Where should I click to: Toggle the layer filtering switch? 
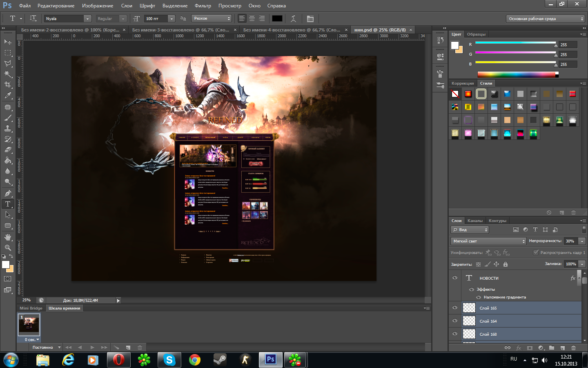pyautogui.click(x=584, y=230)
